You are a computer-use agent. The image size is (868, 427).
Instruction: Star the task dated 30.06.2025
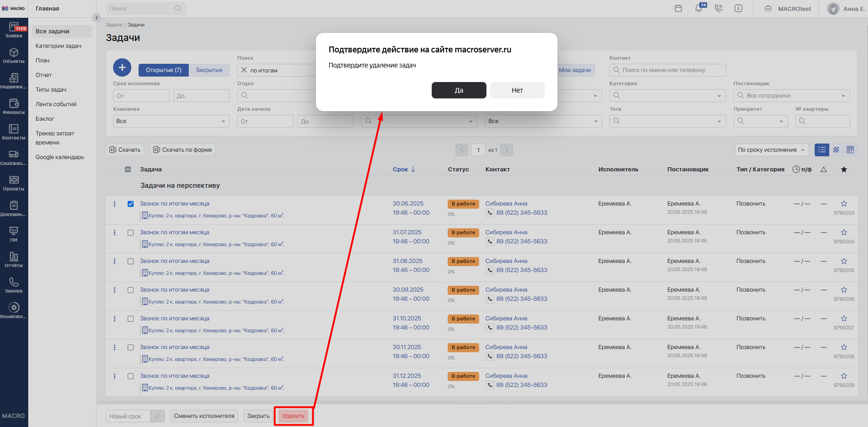[844, 204]
